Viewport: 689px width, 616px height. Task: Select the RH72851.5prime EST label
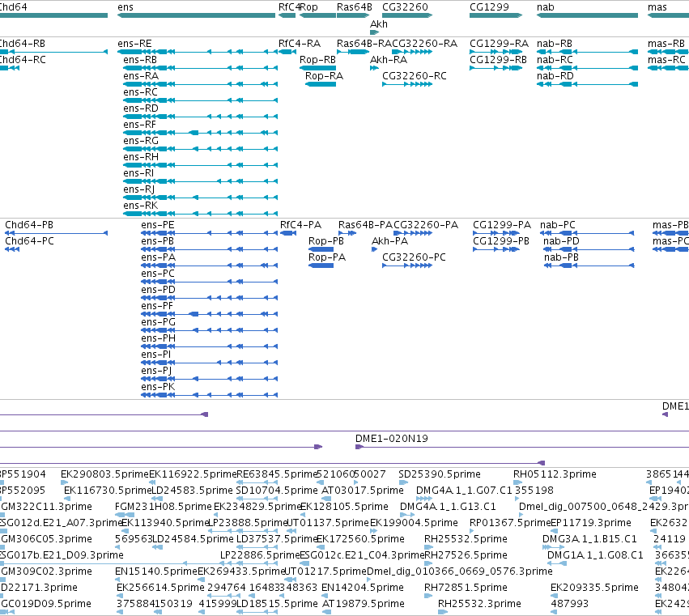click(x=466, y=588)
